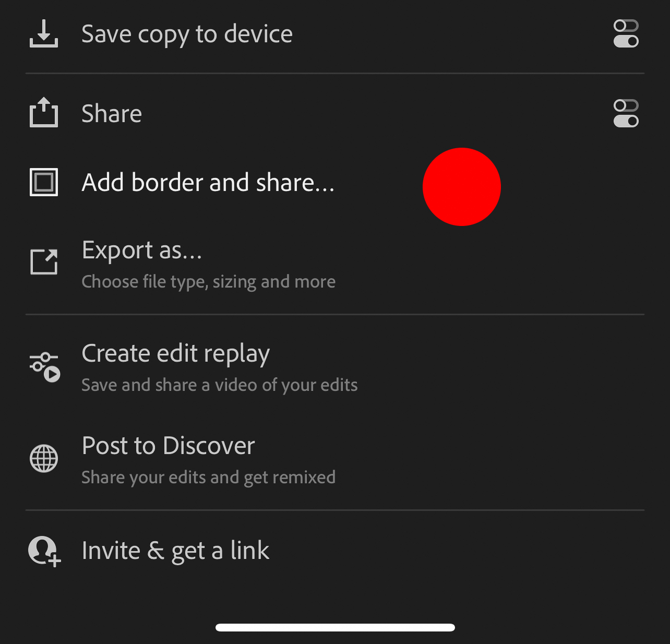
Task: Tap the Discover globe icon
Action: 44,459
